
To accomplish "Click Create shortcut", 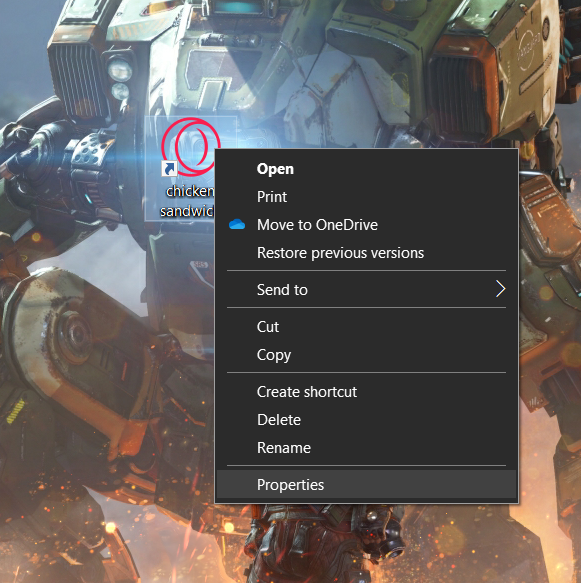I will pyautogui.click(x=366, y=392).
